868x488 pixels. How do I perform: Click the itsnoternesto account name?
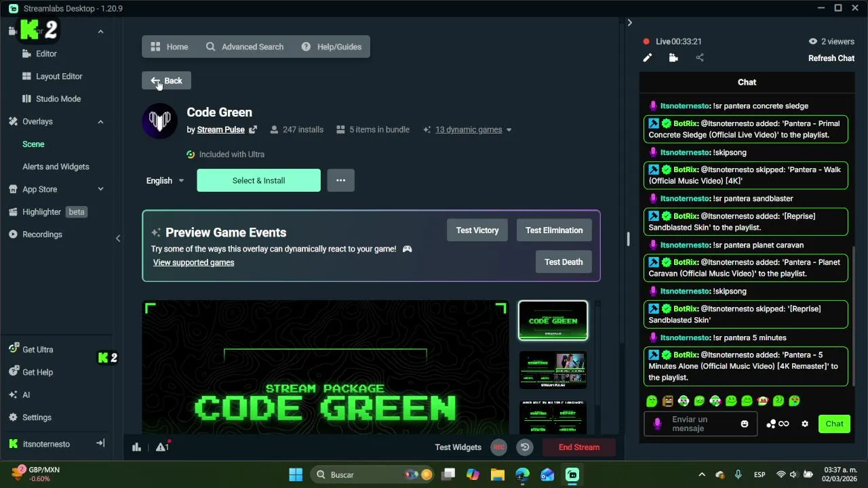click(x=46, y=444)
